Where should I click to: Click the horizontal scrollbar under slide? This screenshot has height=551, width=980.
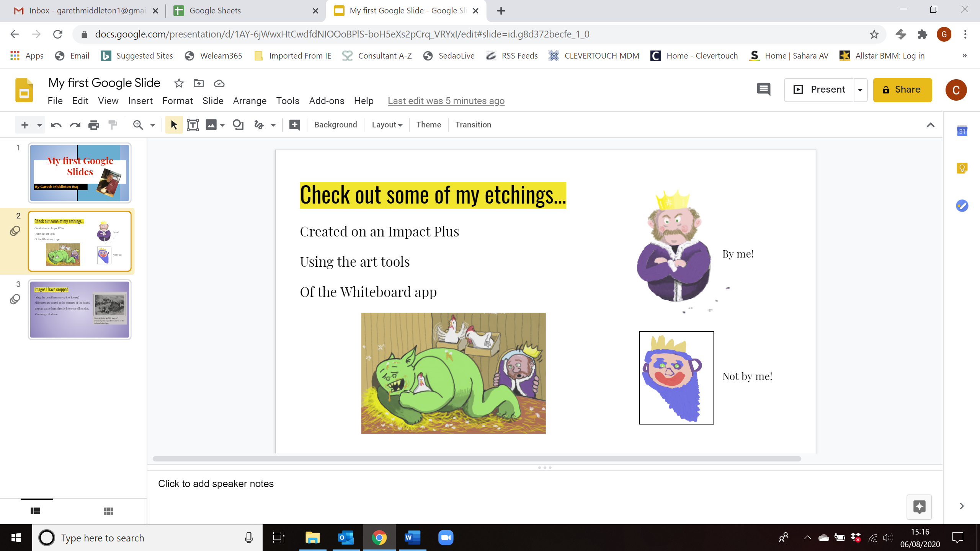tap(477, 458)
